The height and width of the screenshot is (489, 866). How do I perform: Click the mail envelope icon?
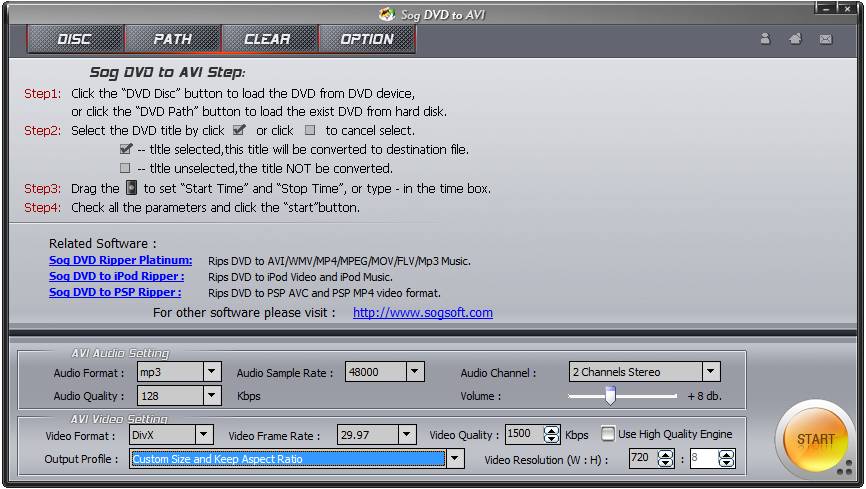click(x=826, y=39)
